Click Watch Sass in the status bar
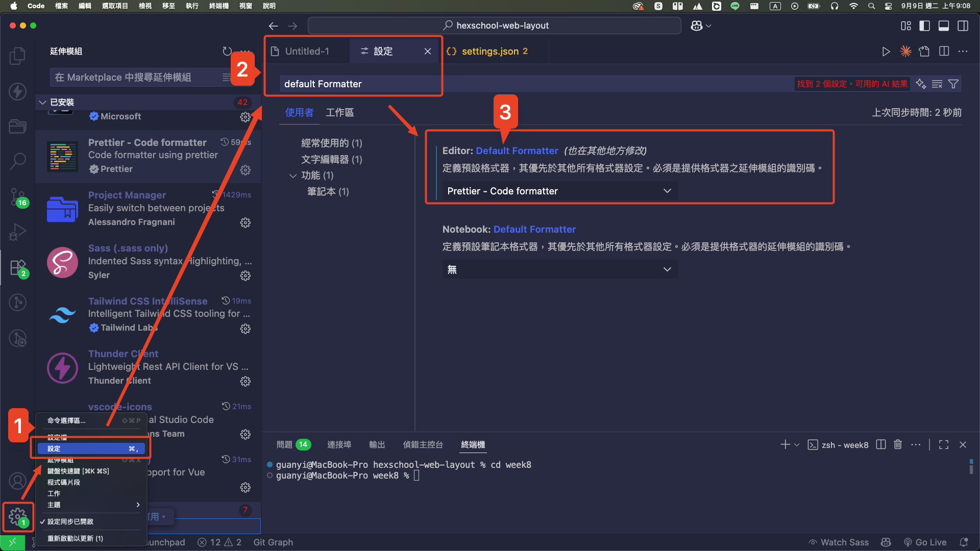Image resolution: width=980 pixels, height=551 pixels. point(839,542)
